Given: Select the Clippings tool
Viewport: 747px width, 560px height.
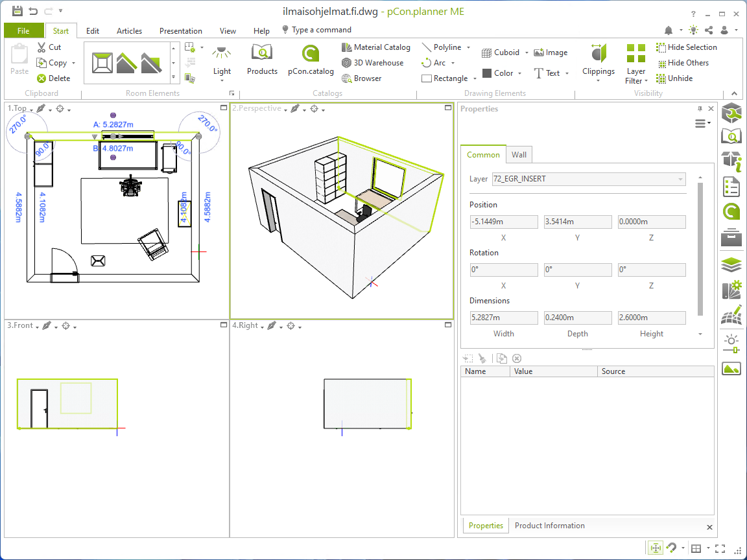Looking at the screenshot, I should coord(598,60).
